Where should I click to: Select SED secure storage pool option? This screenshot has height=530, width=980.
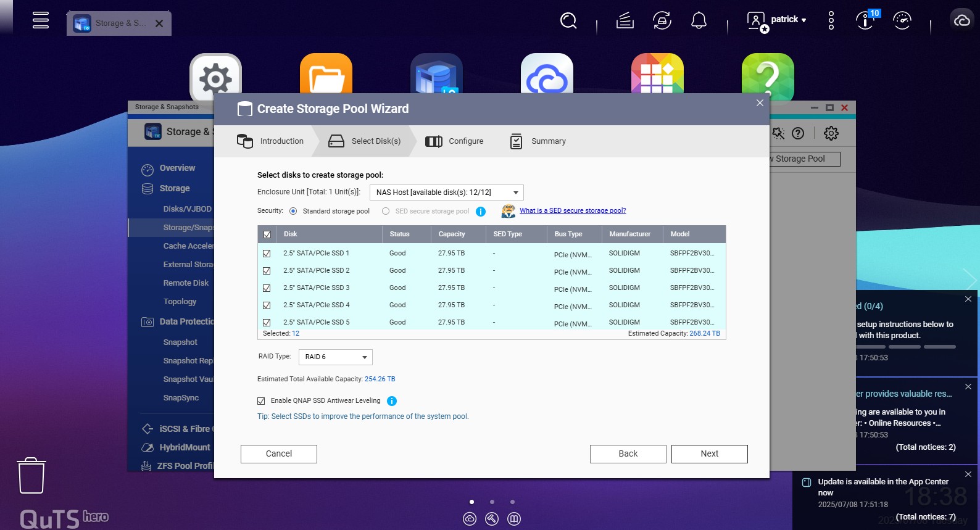point(386,211)
